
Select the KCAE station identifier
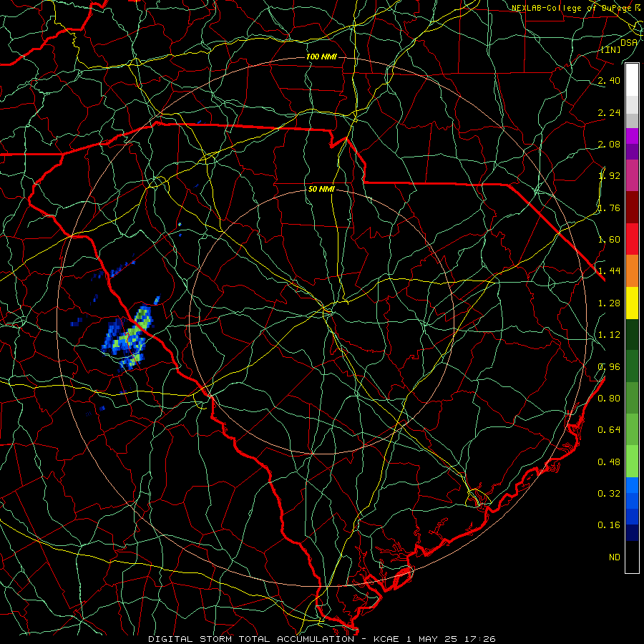pyautogui.click(x=386, y=639)
